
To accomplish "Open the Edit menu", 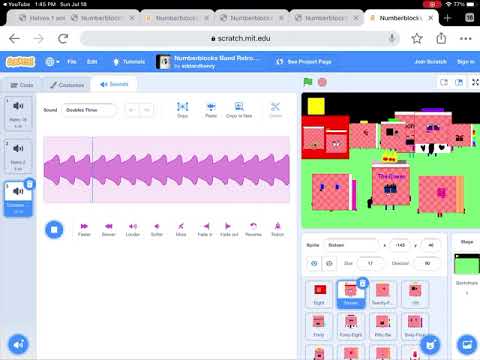I will (x=92, y=62).
